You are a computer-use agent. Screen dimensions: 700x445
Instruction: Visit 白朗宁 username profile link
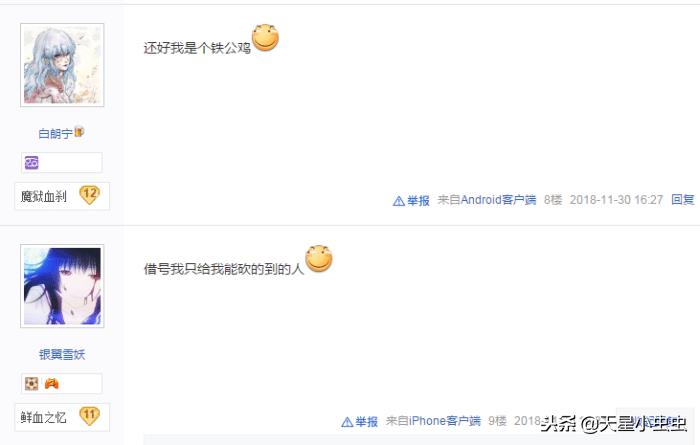tap(55, 133)
